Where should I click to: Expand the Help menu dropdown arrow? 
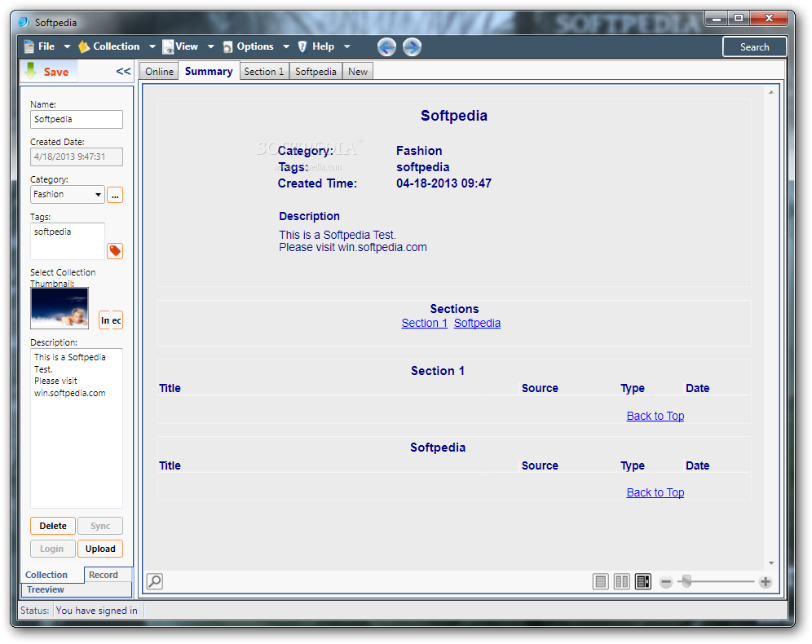347,46
